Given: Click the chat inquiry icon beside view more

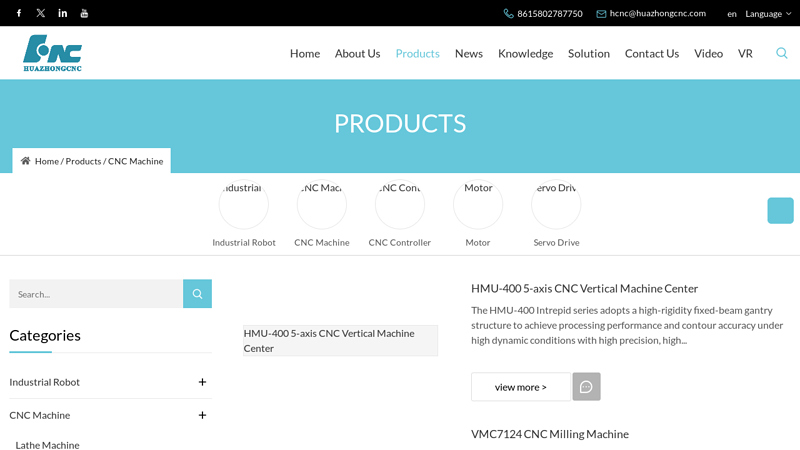Looking at the screenshot, I should 586,387.
